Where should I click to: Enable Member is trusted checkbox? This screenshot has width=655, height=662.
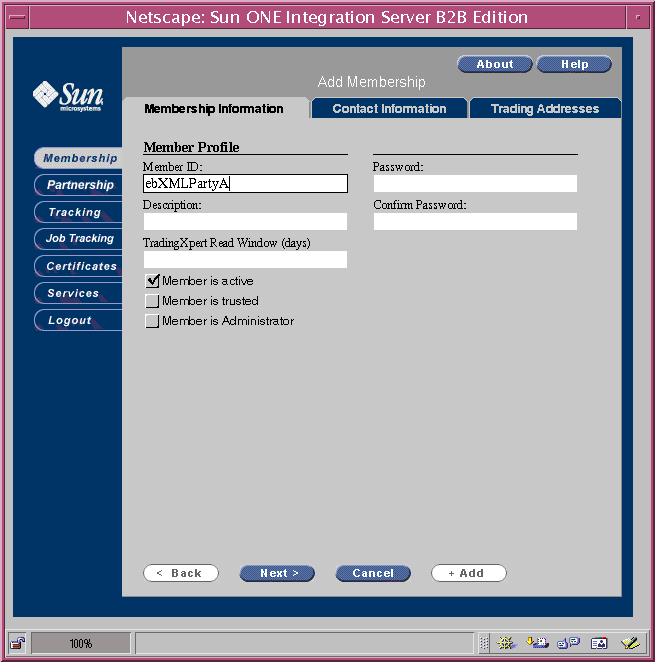[x=152, y=301]
